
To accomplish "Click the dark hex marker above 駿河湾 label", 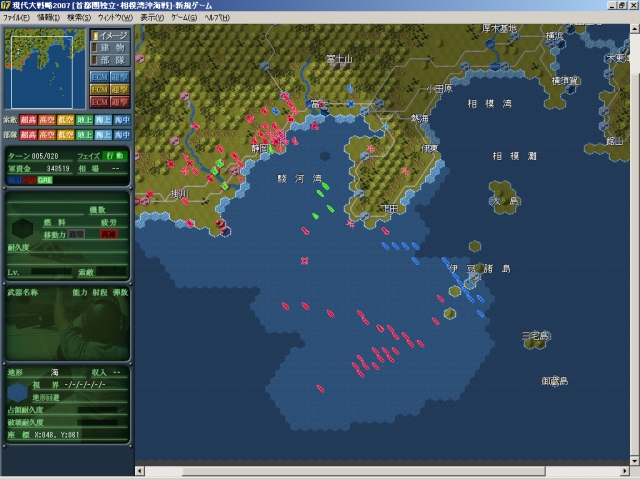I will click(325, 156).
